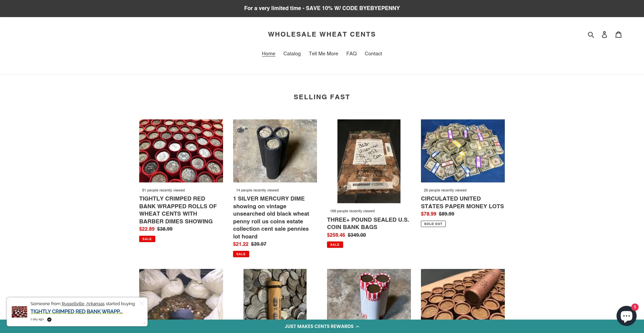This screenshot has height=333, width=644.
Task: Open Tightly Crimped Red Bank Wrapp... popup link
Action: pos(76,312)
